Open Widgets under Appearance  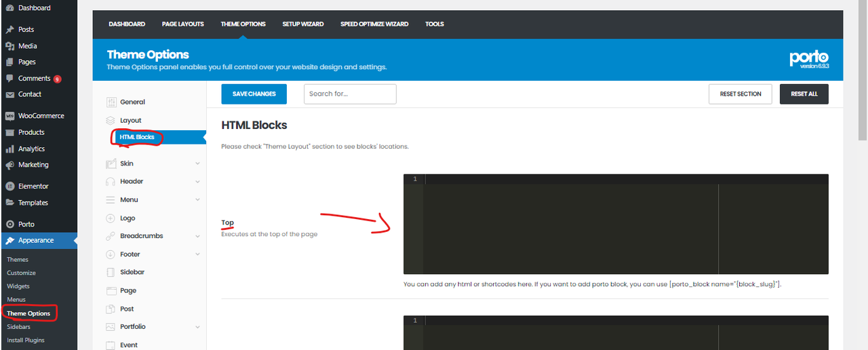[18, 286]
